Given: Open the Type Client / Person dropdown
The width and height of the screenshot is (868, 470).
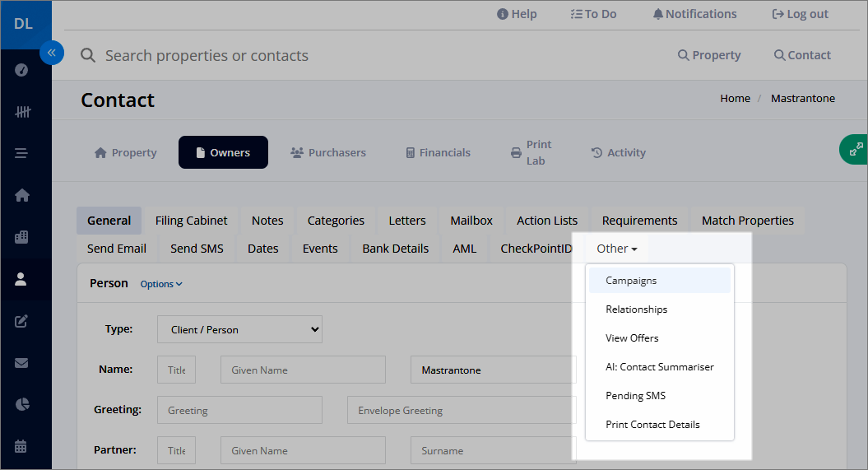Looking at the screenshot, I should click(239, 329).
